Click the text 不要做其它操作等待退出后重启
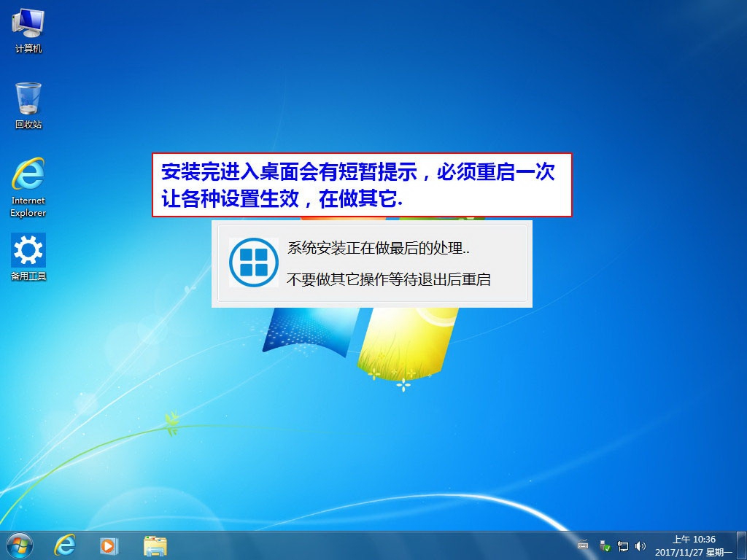 pos(389,279)
